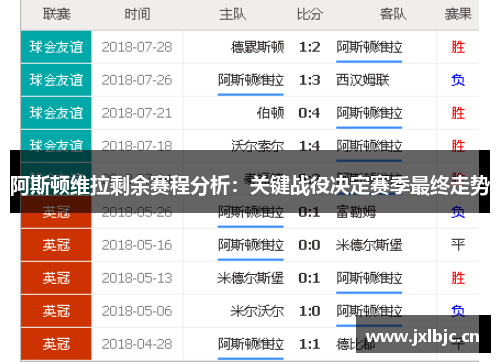The height and width of the screenshot is (362, 500).
Task: Select 英冠 league cell in the 2018-05-13 row
Action: [56, 278]
